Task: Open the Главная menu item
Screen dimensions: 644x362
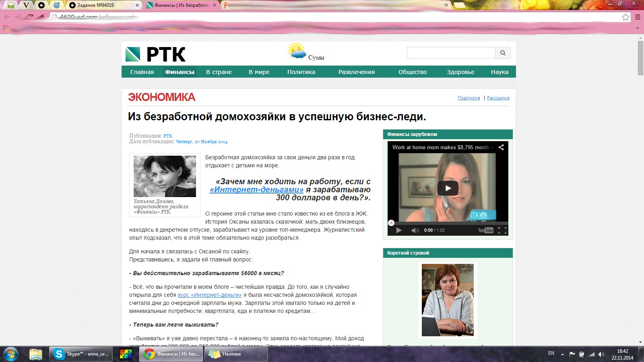Action: point(142,72)
